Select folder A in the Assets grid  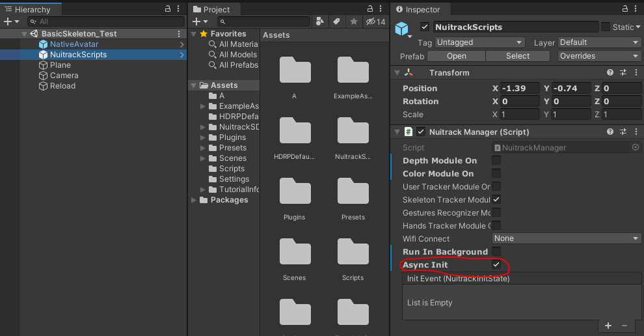point(295,77)
